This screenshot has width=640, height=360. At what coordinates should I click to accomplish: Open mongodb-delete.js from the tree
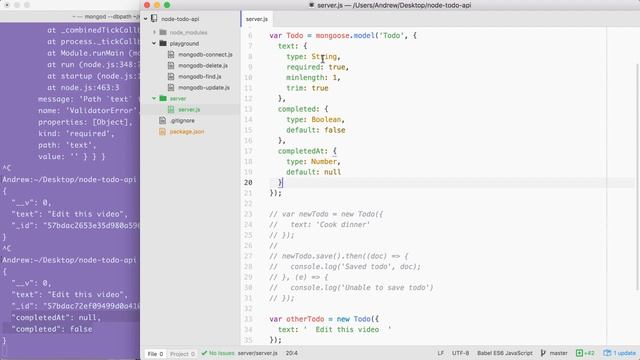click(x=203, y=65)
